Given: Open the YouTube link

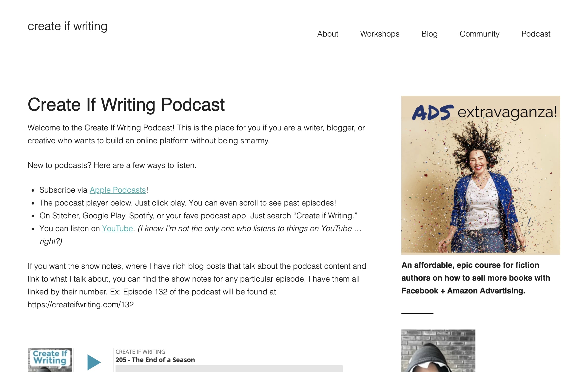Looking at the screenshot, I should click(117, 228).
